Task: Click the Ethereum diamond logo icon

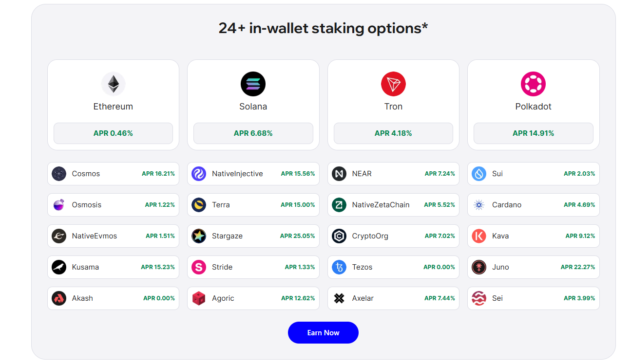Action: (x=113, y=84)
